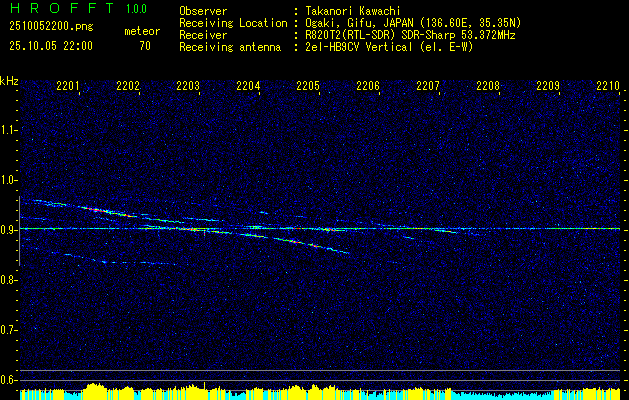Select the filename 2510052200.png

pyautogui.click(x=51, y=27)
